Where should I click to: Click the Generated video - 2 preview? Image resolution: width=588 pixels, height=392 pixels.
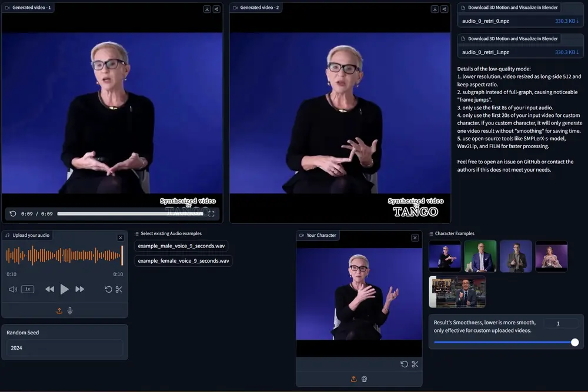340,113
